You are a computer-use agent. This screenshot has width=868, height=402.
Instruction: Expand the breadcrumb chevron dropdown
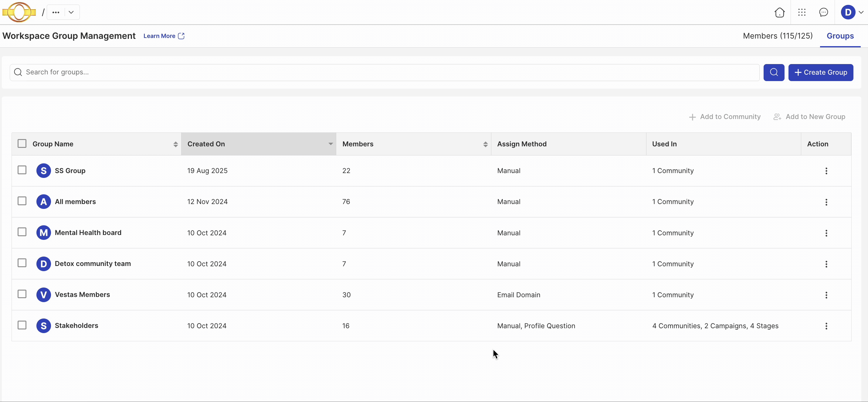(71, 12)
